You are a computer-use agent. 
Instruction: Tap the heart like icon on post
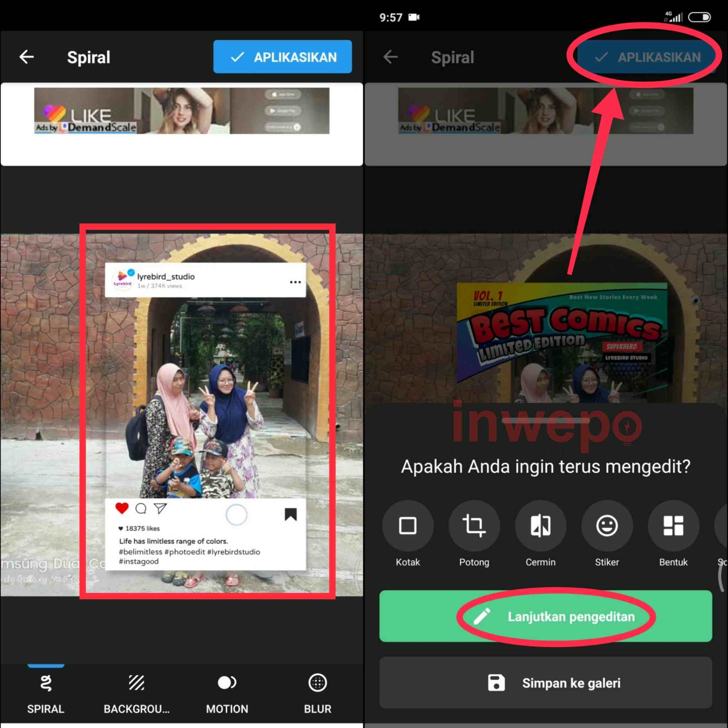tap(122, 508)
